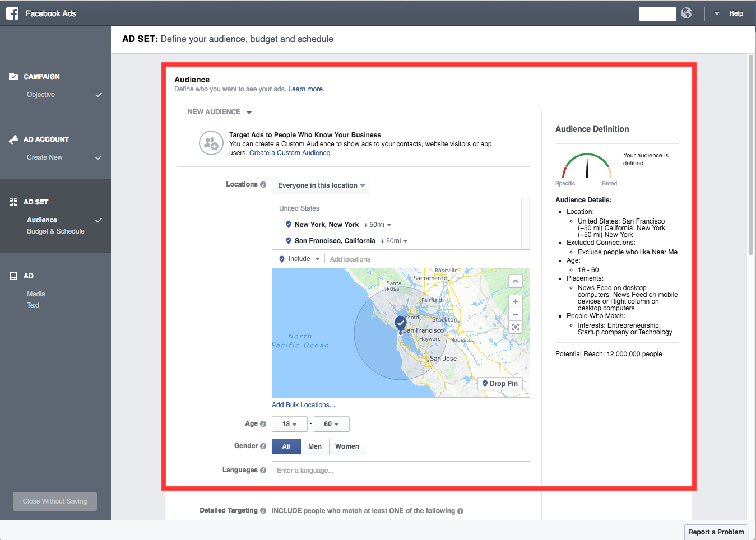Open account dropdown arrow next to Help

[x=717, y=13]
